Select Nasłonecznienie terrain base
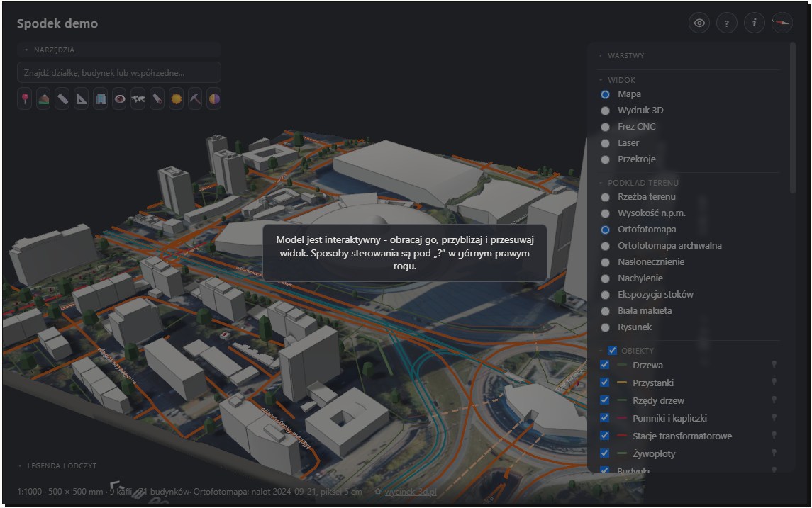This screenshot has width=812, height=508. [605, 261]
